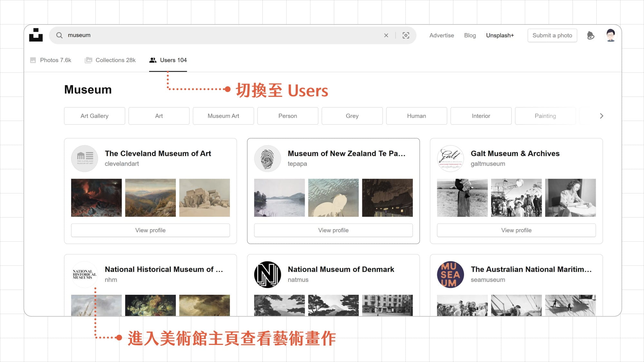Open nhm's stormy sky painting thumbnail

pos(204,305)
